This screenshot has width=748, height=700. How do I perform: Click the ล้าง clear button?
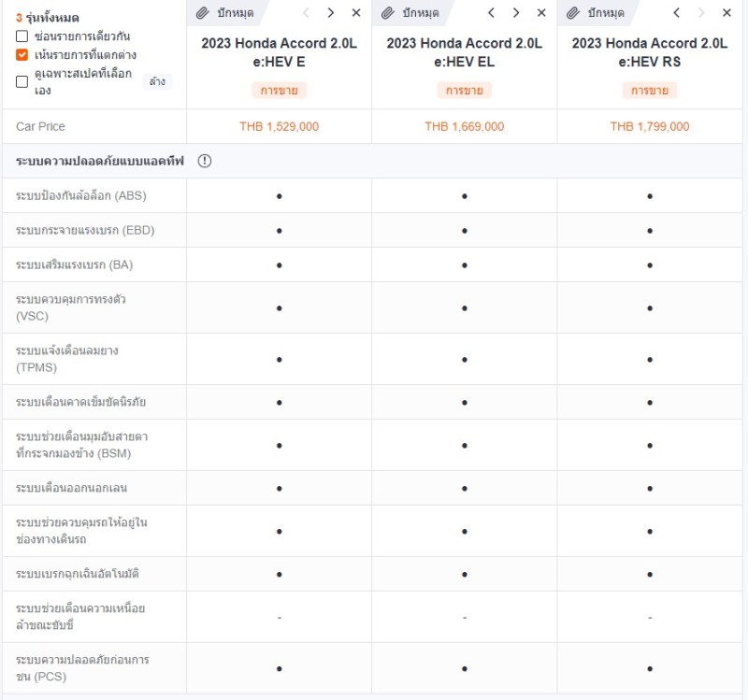point(157,81)
